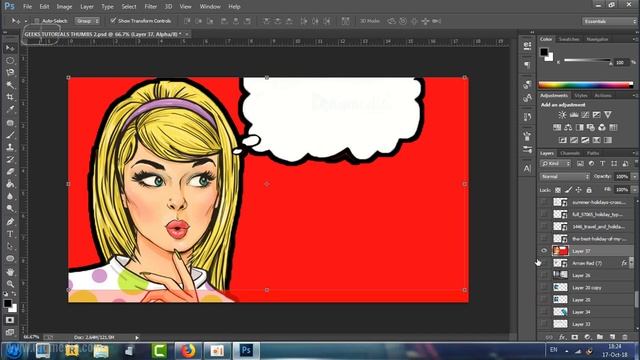The width and height of the screenshot is (640, 360).
Task: Select the Eraser tool
Action: click(x=10, y=172)
